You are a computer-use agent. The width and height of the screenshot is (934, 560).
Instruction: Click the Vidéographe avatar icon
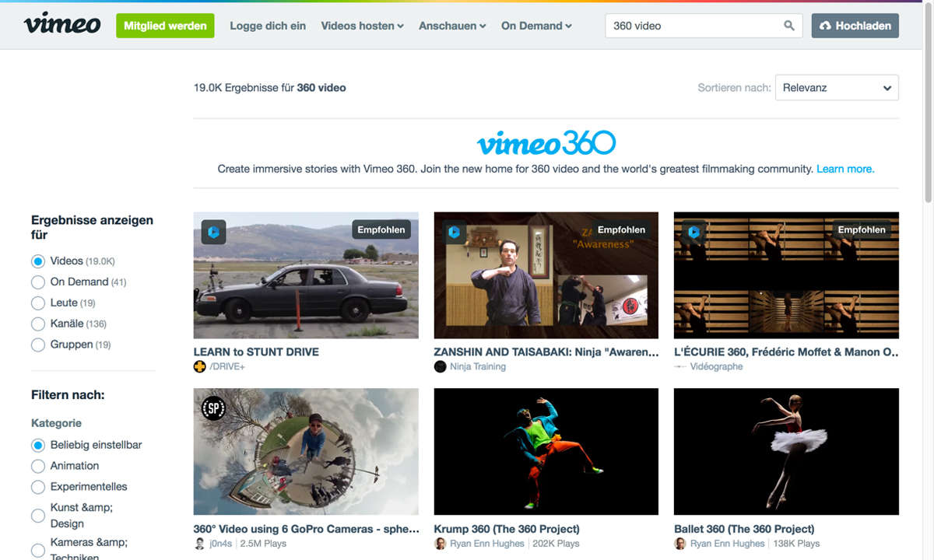click(680, 366)
